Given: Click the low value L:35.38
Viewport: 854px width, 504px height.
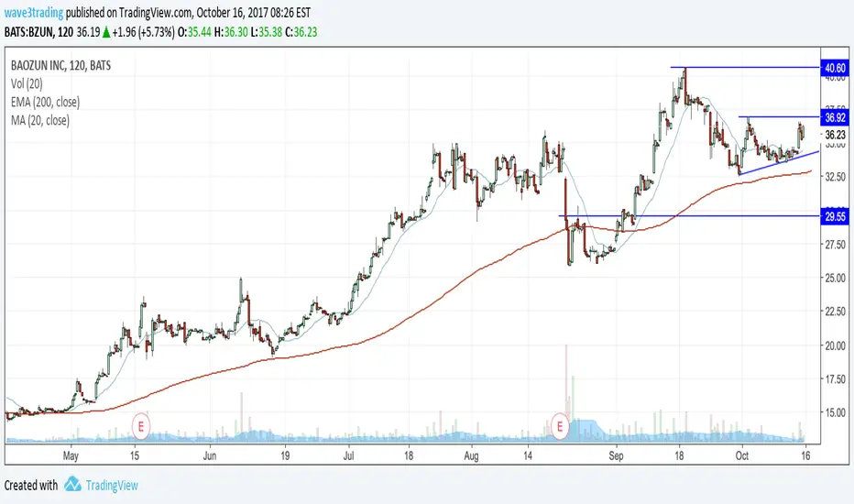Looking at the screenshot, I should [x=267, y=32].
